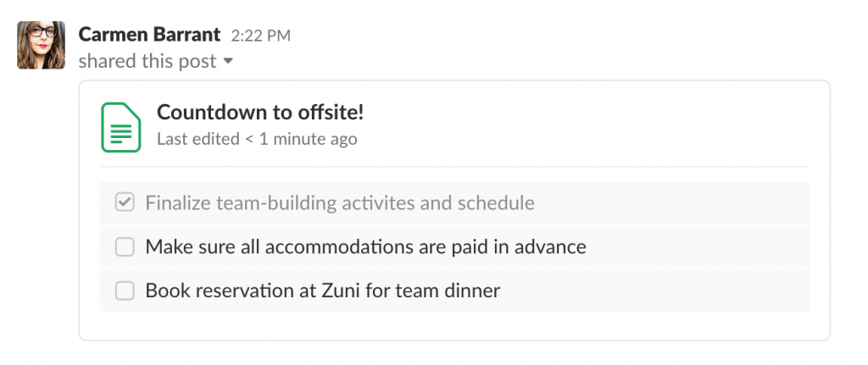The height and width of the screenshot is (365, 868).
Task: Select the 'Finalize team-building activites' item text
Action: point(340,203)
